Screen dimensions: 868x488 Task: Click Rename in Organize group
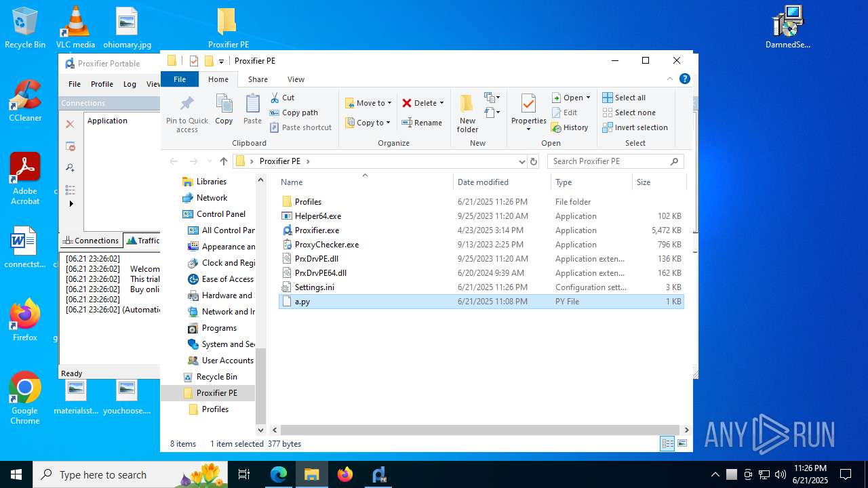coord(422,123)
